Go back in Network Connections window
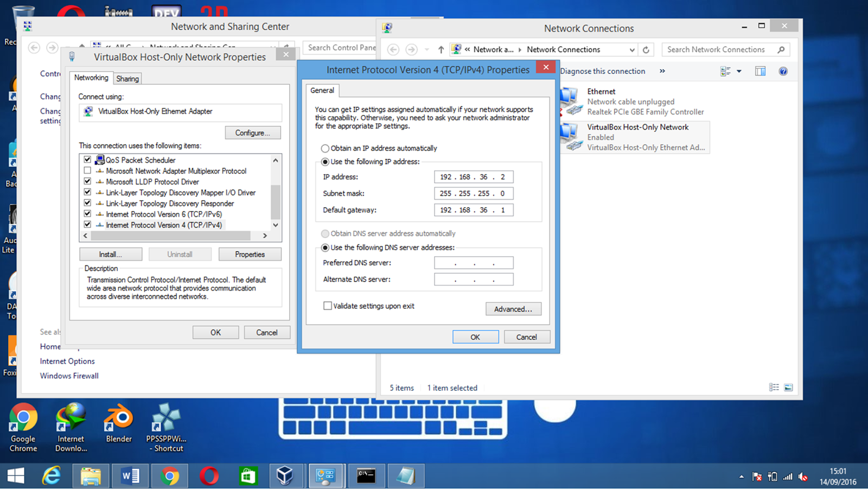Viewport: 868px width, 489px height. (x=393, y=49)
